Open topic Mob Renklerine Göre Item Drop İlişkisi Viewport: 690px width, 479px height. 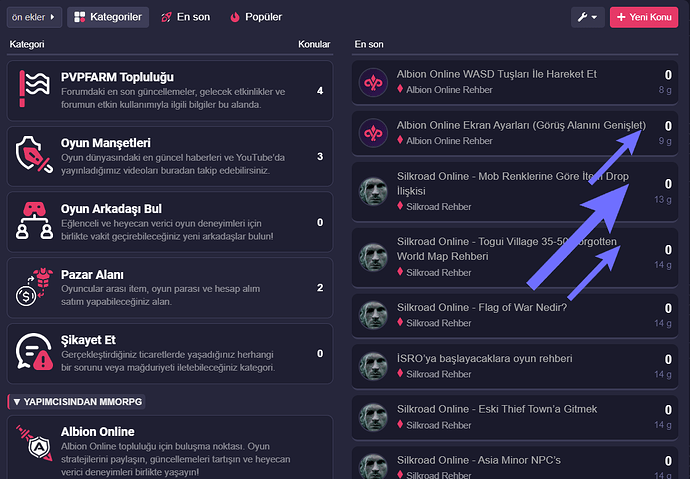513,183
